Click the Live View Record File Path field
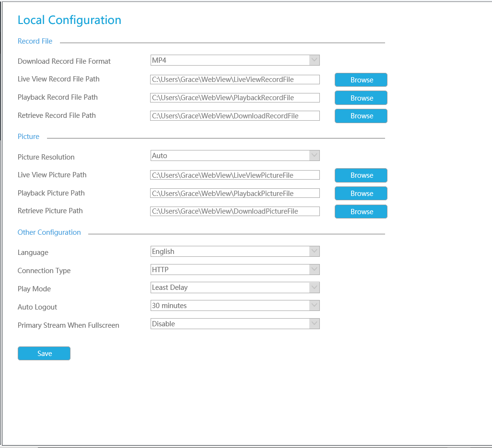Screen dimensions: 492x448 (x=235, y=79)
